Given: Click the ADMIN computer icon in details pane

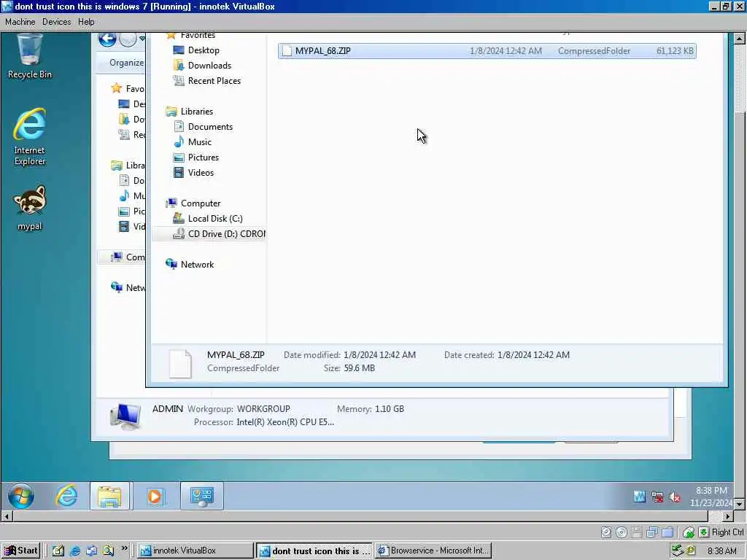Looking at the screenshot, I should click(125, 416).
